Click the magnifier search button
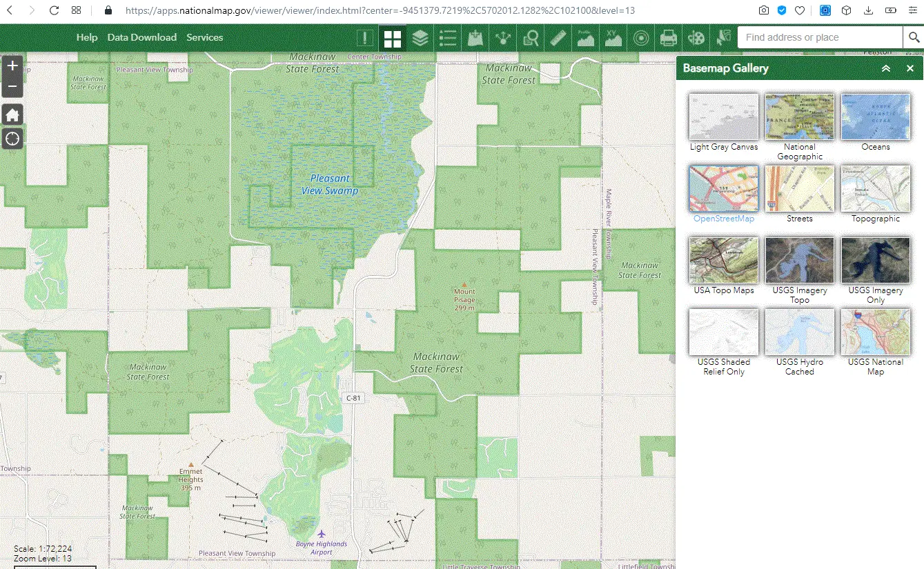 pyautogui.click(x=912, y=37)
